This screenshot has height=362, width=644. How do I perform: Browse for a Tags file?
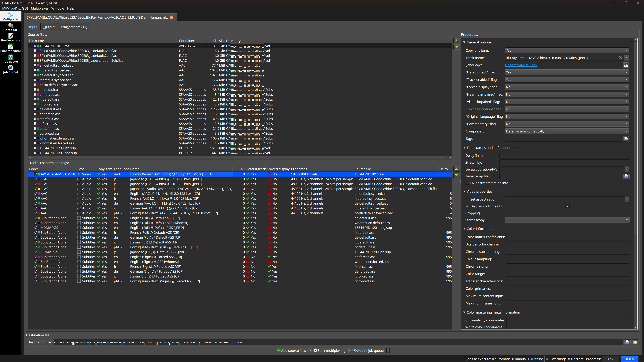coord(626,139)
